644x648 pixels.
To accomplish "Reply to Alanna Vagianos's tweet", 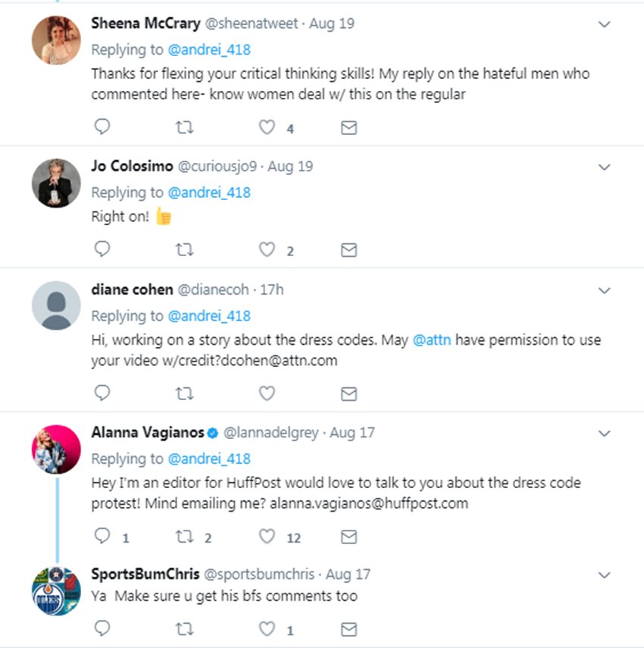I will (x=102, y=537).
